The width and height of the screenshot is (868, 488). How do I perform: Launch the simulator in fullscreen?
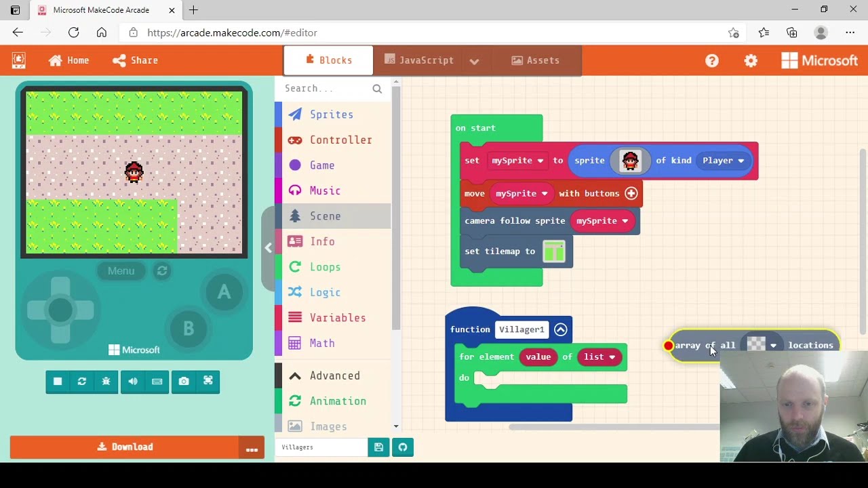point(208,382)
